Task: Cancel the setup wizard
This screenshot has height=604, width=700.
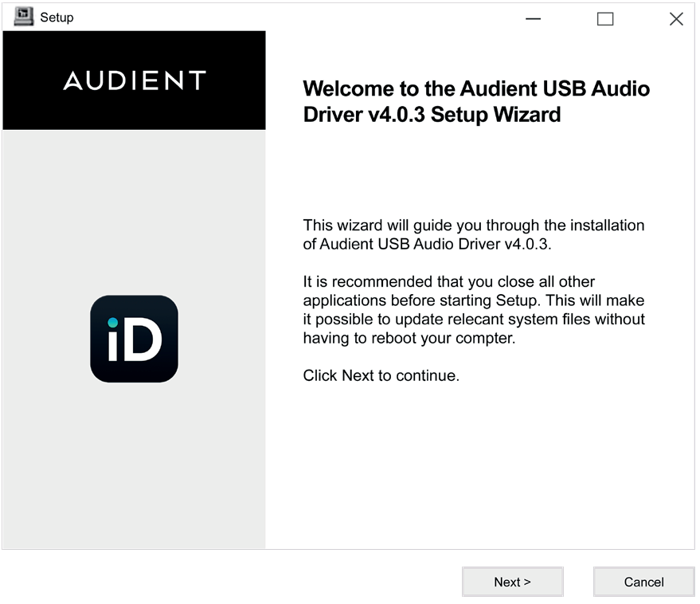Action: point(643,582)
